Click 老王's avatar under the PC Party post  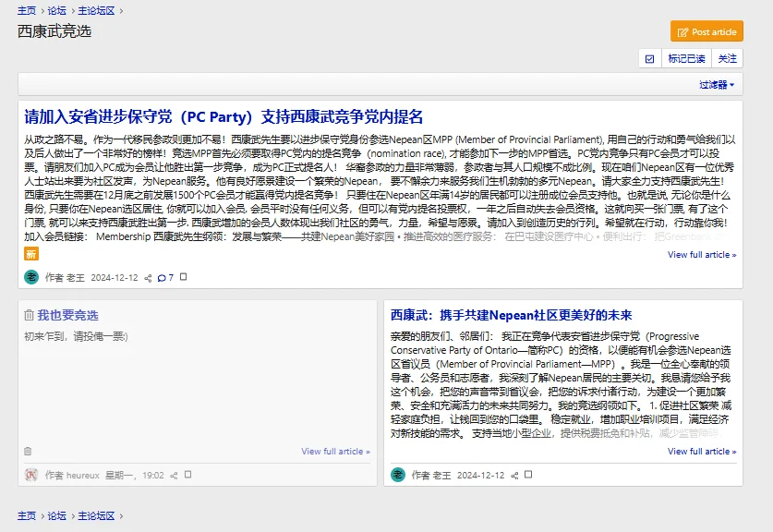31,277
